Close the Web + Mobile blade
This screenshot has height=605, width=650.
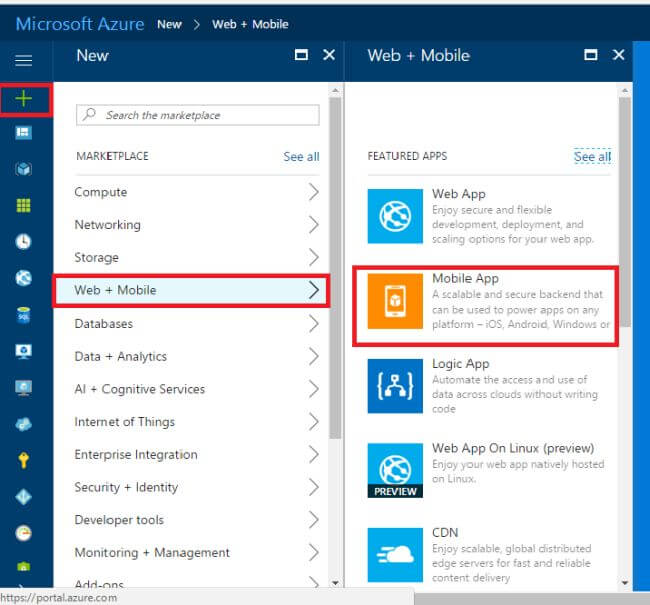[x=618, y=55]
